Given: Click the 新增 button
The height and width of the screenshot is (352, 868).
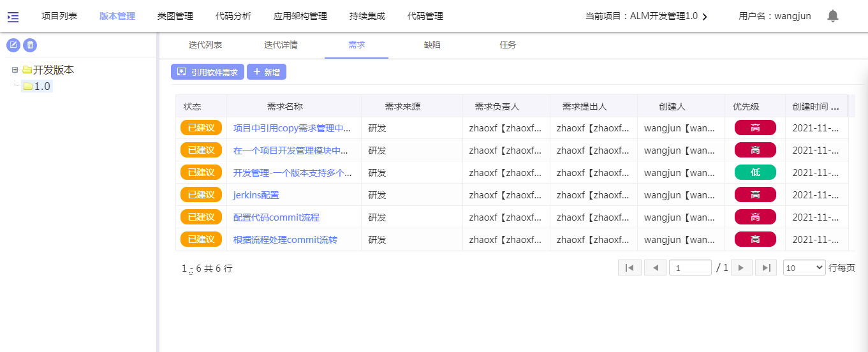Looking at the screenshot, I should click(x=267, y=72).
